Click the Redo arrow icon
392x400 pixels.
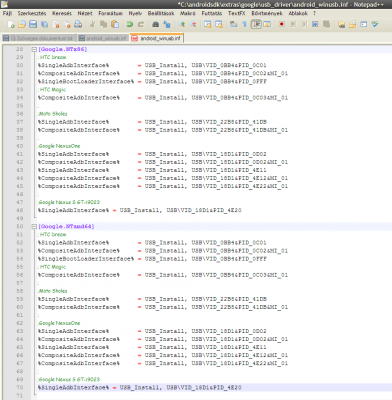point(141,24)
